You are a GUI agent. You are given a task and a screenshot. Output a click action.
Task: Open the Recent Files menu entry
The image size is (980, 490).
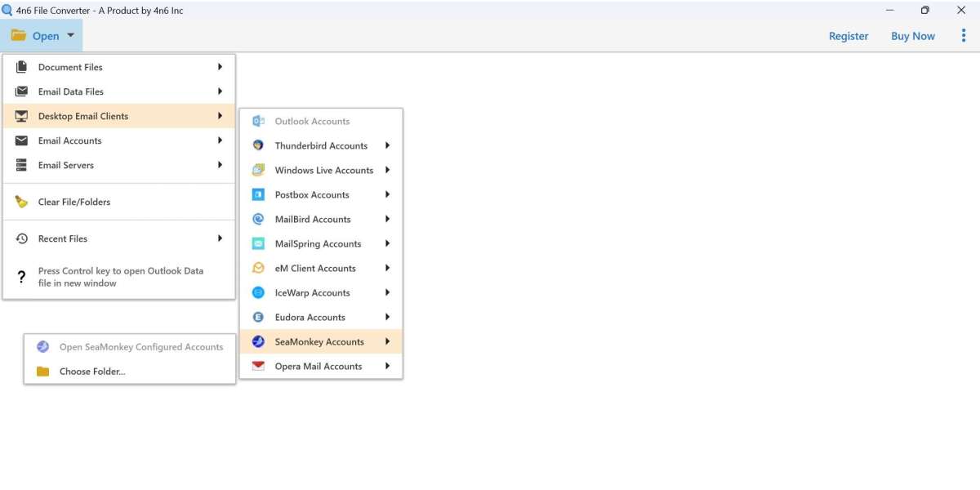(119, 238)
